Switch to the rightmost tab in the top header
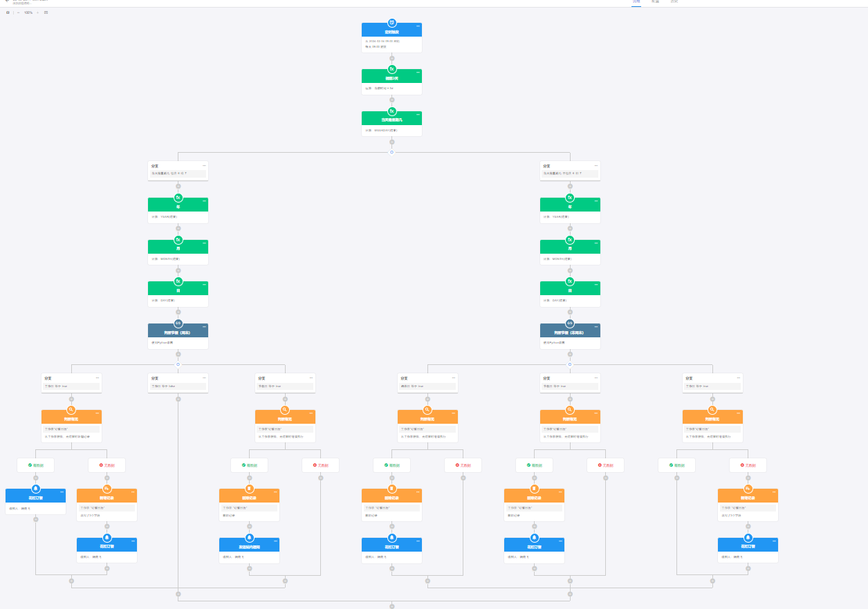Screen dimensions: 868x609 674,1
